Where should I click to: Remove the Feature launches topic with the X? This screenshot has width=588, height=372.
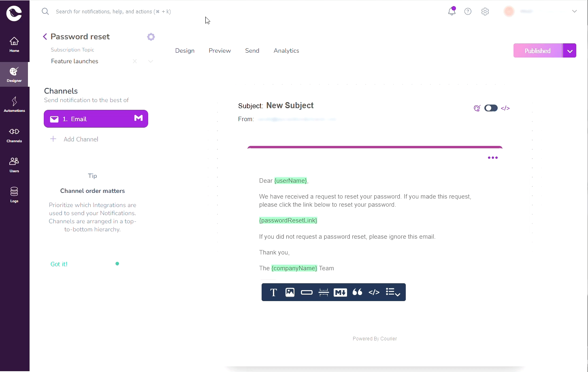pyautogui.click(x=135, y=61)
